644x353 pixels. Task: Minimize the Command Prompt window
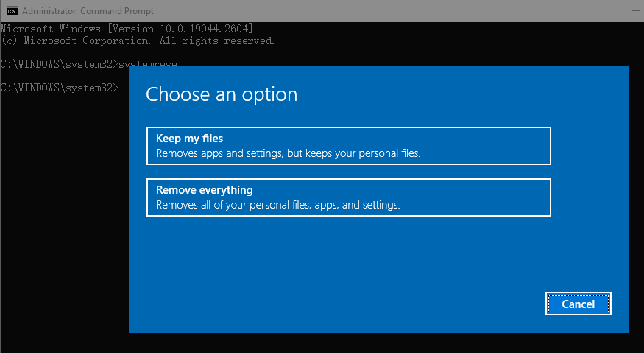click(635, 10)
